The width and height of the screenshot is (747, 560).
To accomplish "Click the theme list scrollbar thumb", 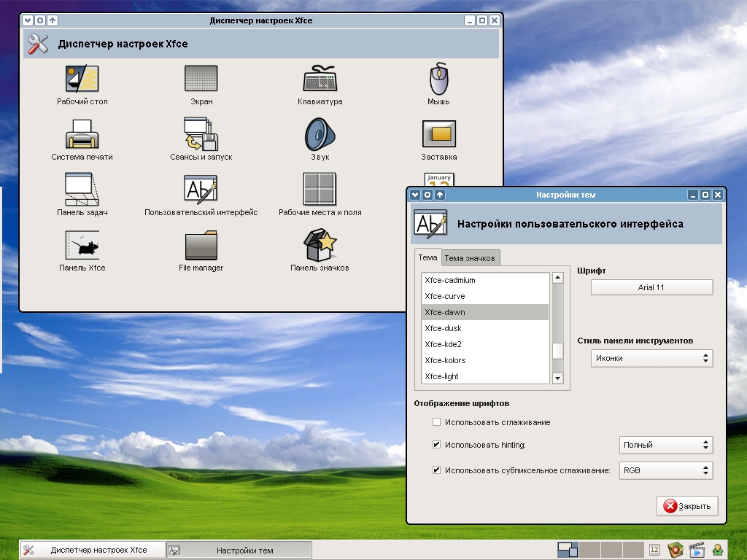I will pos(558,351).
